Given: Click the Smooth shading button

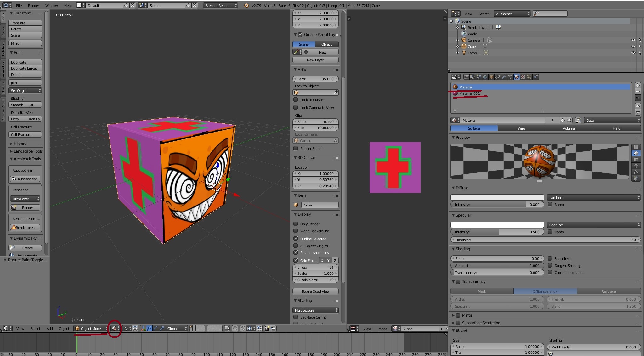Looking at the screenshot, I should click(17, 105).
